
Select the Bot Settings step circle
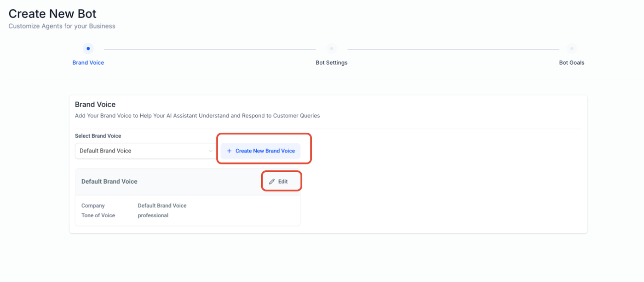(x=331, y=49)
